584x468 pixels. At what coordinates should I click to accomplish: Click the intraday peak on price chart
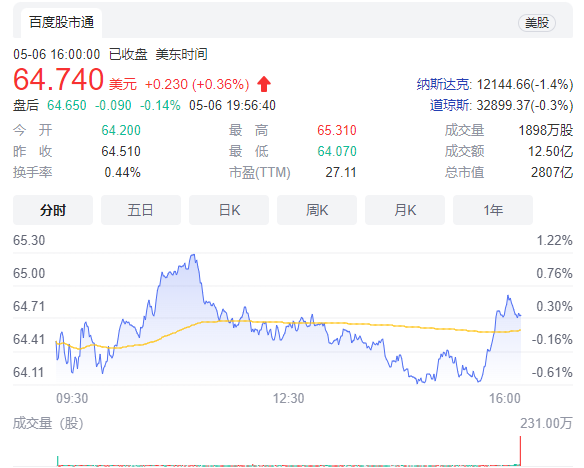(193, 255)
